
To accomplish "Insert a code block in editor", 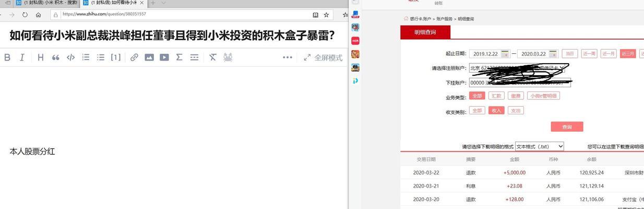I will click(x=70, y=57).
